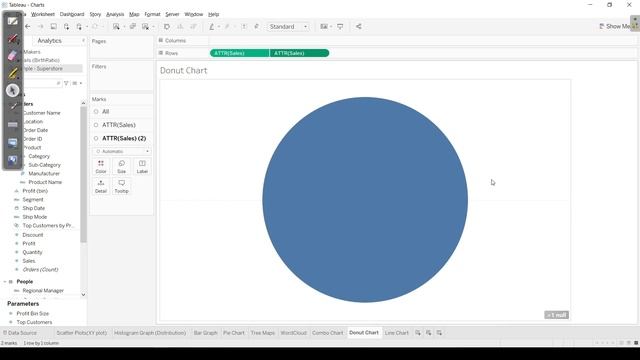Click the screen capture icon in annotation bar
This screenshot has height=360, width=640.
(x=13, y=142)
